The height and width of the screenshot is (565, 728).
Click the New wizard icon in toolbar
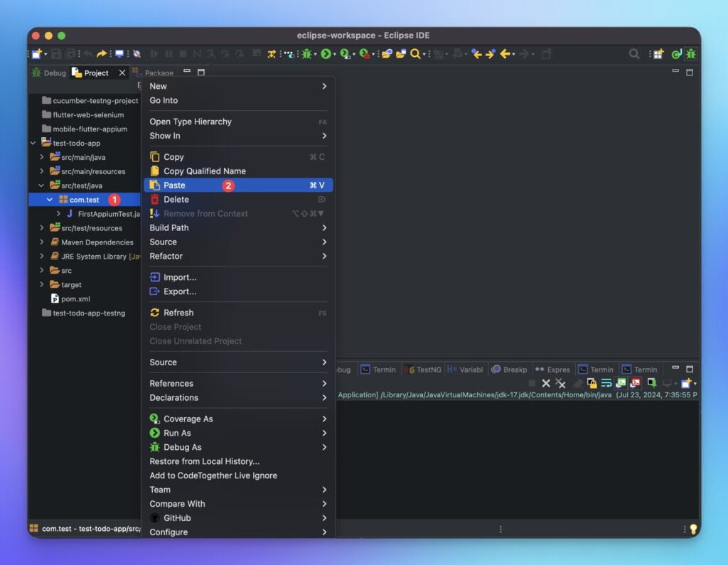tap(37, 54)
